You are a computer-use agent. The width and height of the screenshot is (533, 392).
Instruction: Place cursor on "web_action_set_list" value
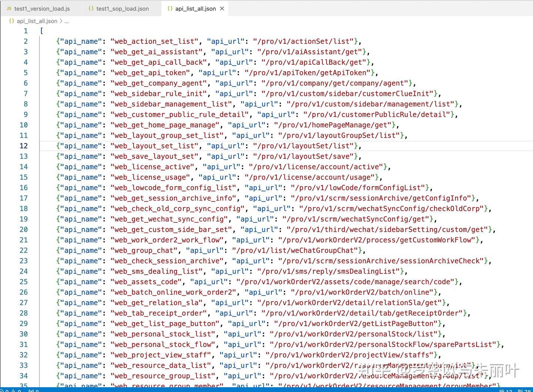tap(154, 41)
